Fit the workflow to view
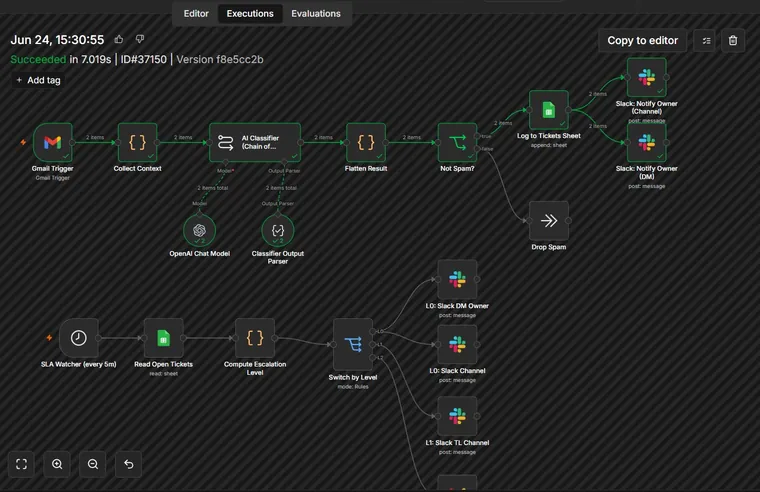Screen dimensions: 760x492 pos(21,464)
